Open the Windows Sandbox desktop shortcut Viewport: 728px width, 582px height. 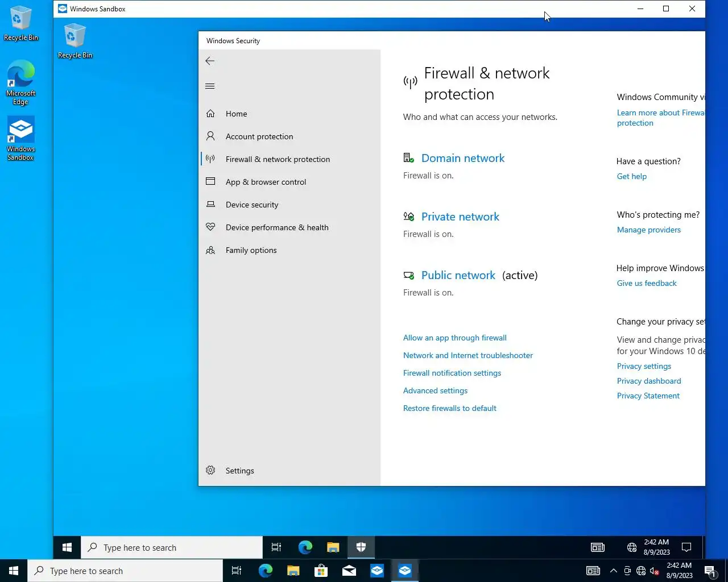click(x=21, y=139)
